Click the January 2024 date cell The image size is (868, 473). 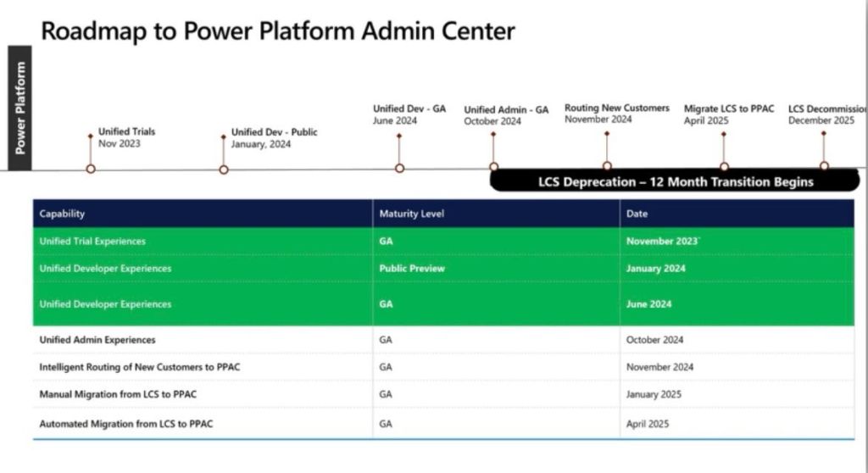(x=737, y=268)
